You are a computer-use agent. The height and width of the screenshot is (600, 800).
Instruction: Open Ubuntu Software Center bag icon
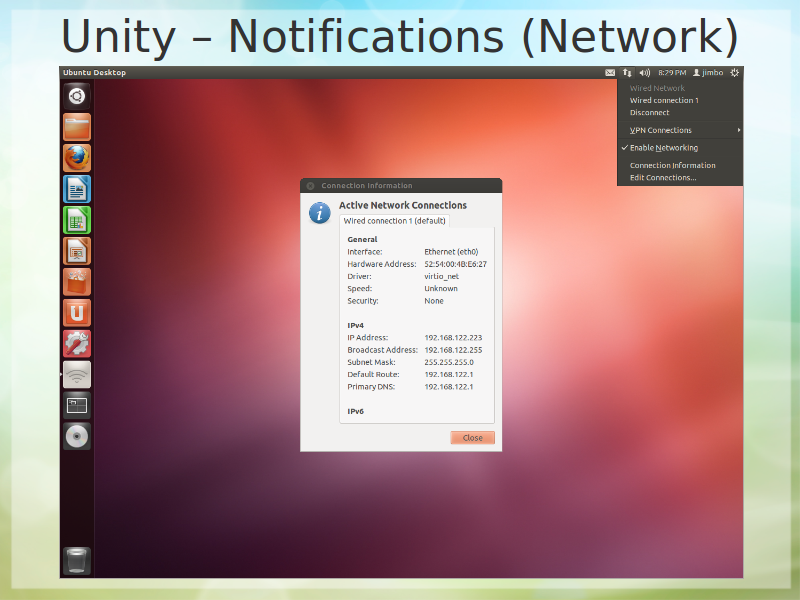point(77,282)
